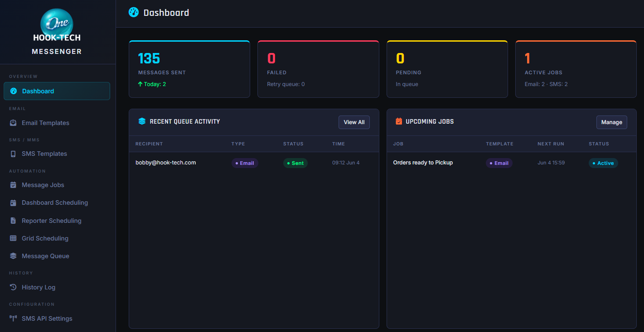
Task: Click the orange calendar icon in Upcoming Jobs
Action: (x=399, y=121)
